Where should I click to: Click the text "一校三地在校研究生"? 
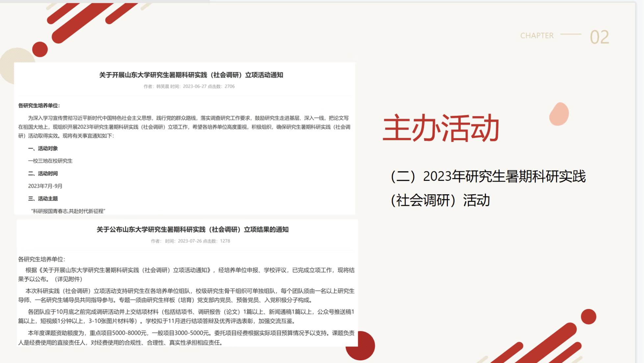50,161
